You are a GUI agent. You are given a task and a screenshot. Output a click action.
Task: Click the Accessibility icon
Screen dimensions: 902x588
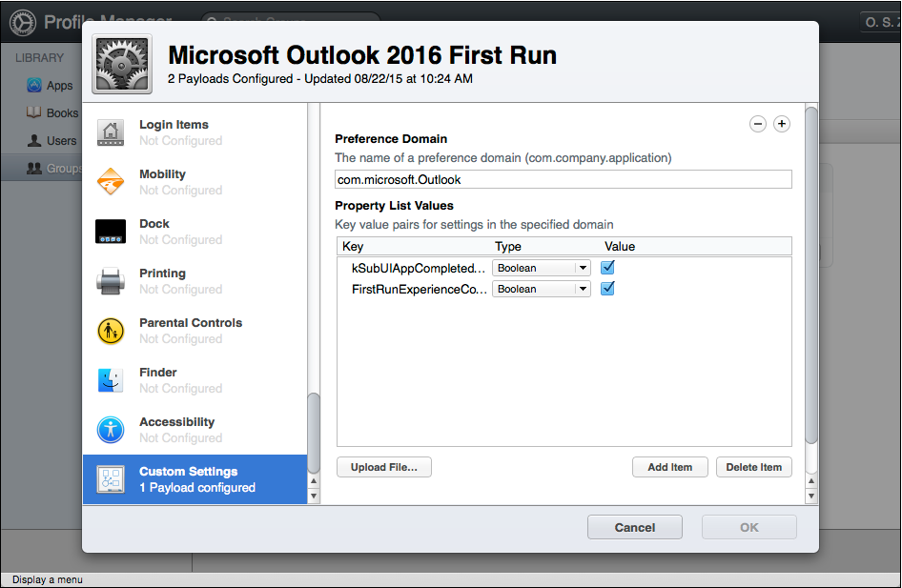tap(111, 430)
